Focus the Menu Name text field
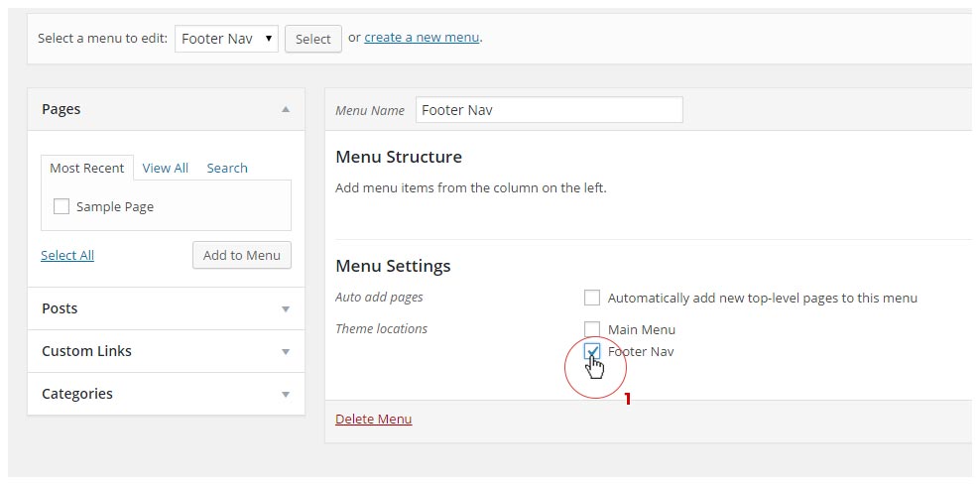The image size is (980, 485). [x=549, y=110]
